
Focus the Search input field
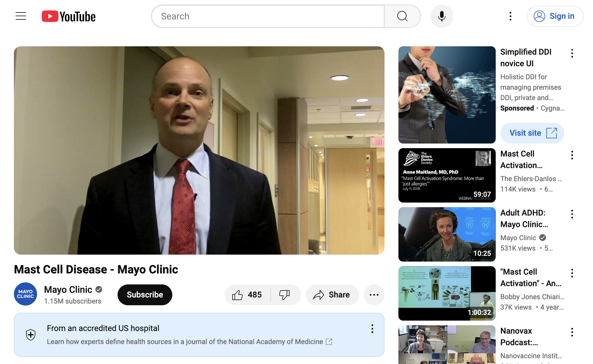pos(268,16)
